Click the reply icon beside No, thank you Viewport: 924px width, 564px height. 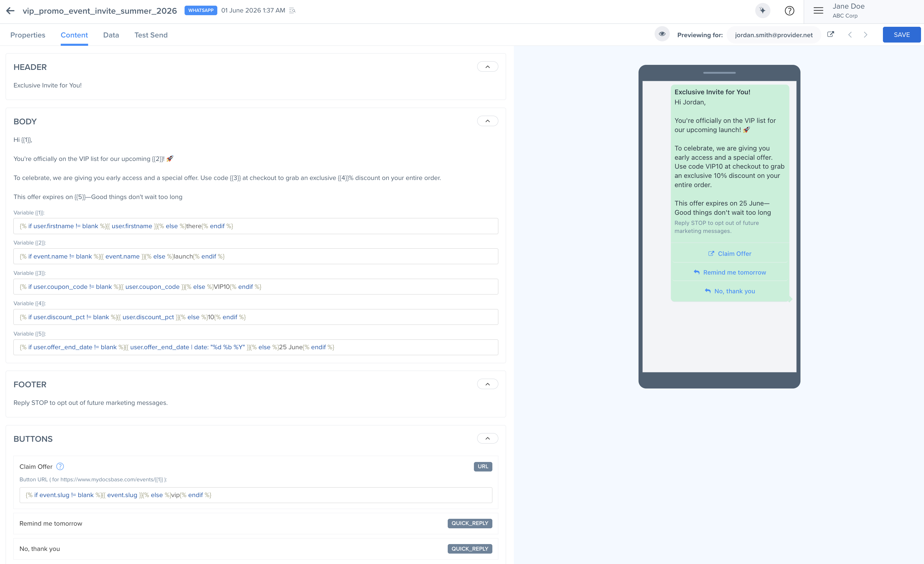pos(708,291)
